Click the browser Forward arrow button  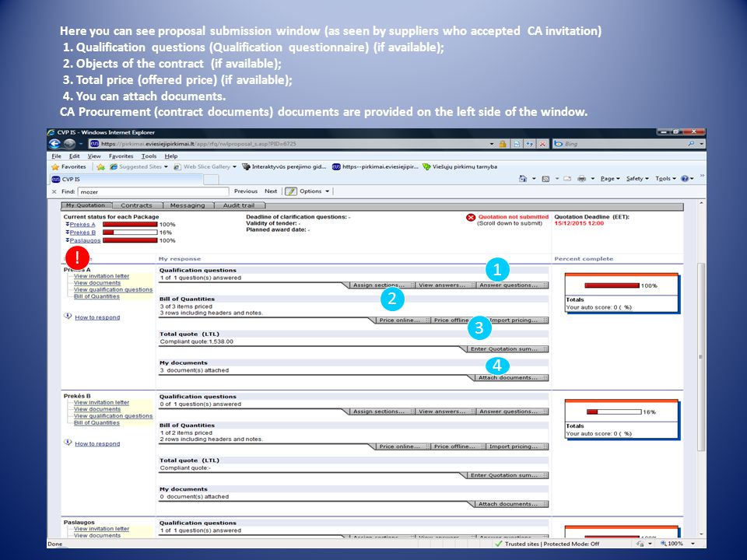tap(69, 144)
